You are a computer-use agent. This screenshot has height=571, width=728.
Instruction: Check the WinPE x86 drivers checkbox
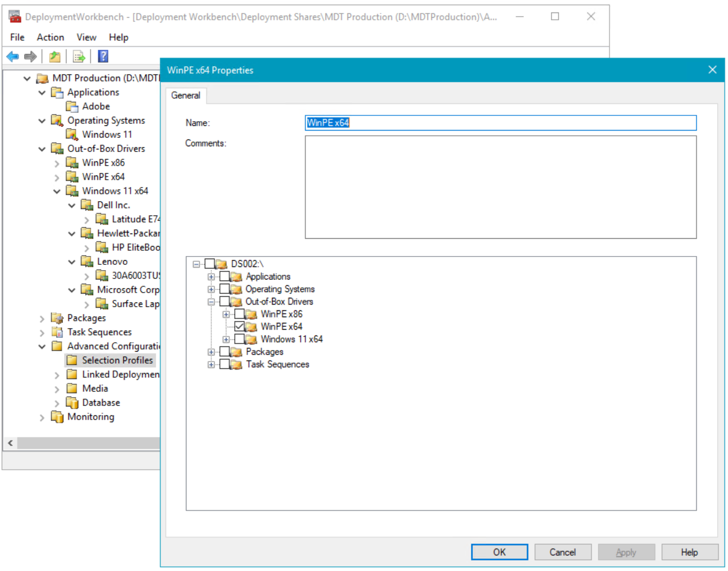(x=239, y=314)
